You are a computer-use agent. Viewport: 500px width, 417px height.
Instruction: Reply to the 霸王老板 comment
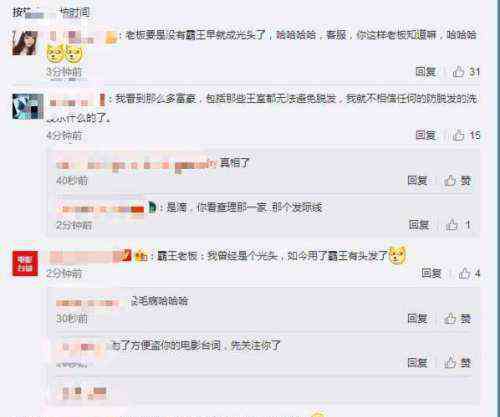tap(431, 273)
